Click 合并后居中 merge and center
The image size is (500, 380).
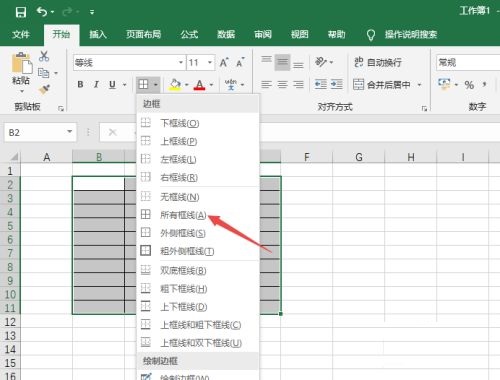382,85
